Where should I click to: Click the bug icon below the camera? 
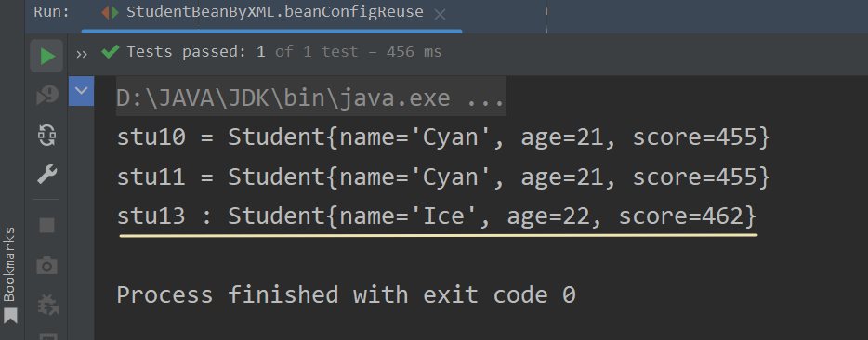click(47, 305)
